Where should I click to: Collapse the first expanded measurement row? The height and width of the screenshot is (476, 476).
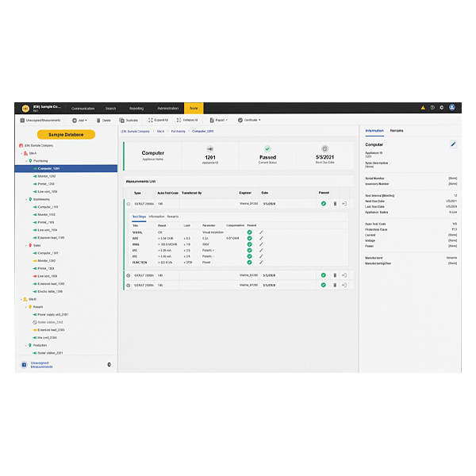pos(129,204)
